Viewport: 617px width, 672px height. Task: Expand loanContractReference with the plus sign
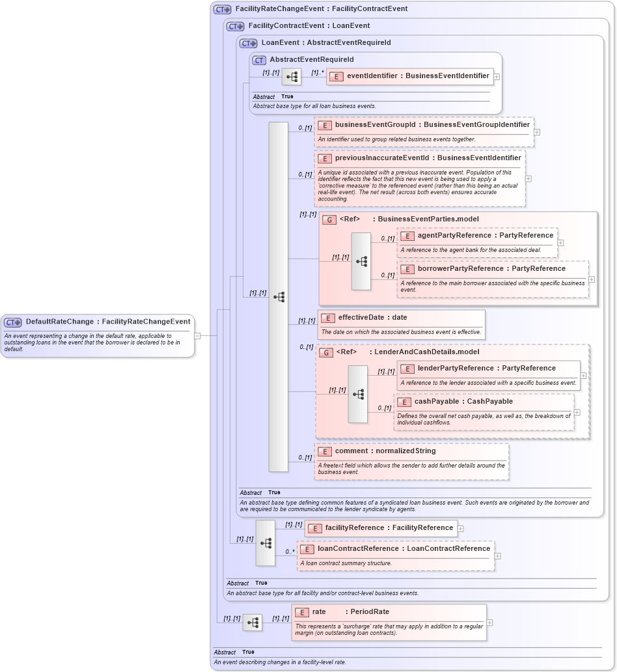(497, 555)
